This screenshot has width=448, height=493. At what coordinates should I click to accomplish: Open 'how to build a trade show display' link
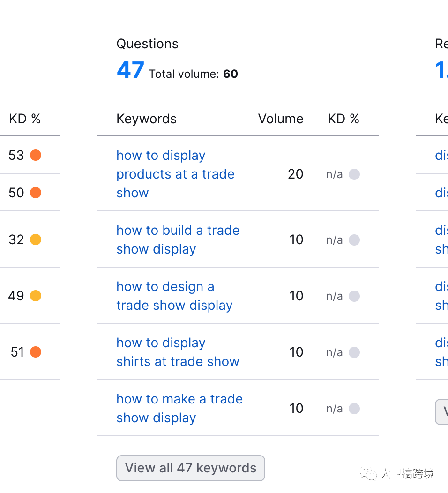click(x=178, y=239)
